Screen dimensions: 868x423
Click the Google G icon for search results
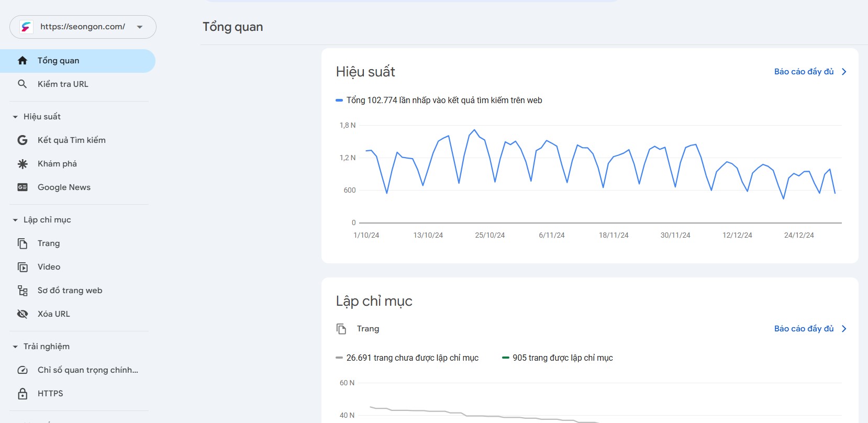pyautogui.click(x=23, y=140)
